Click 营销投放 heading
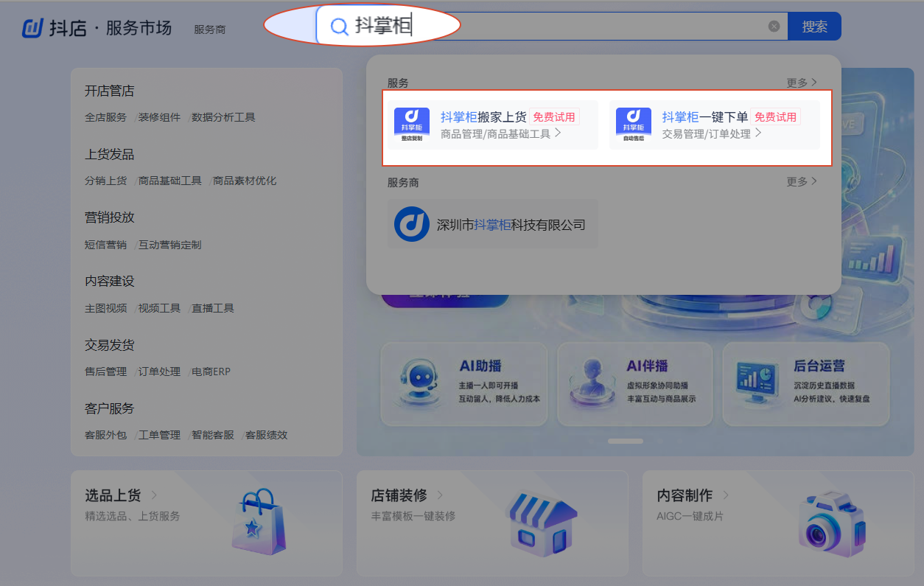This screenshot has height=586, width=924. click(x=109, y=217)
